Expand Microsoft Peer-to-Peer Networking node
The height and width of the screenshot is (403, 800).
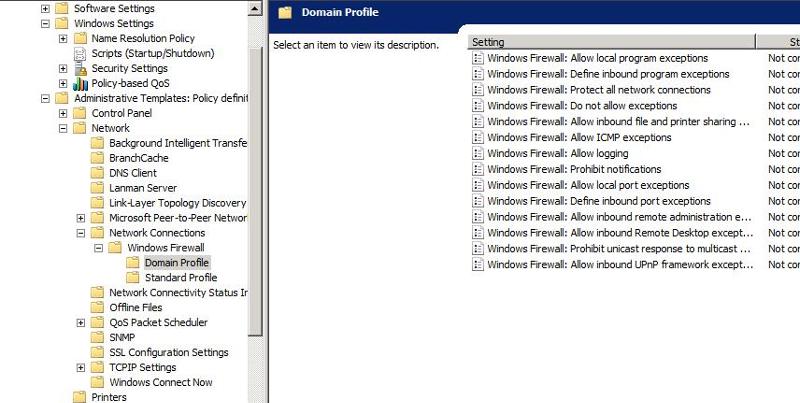(81, 218)
